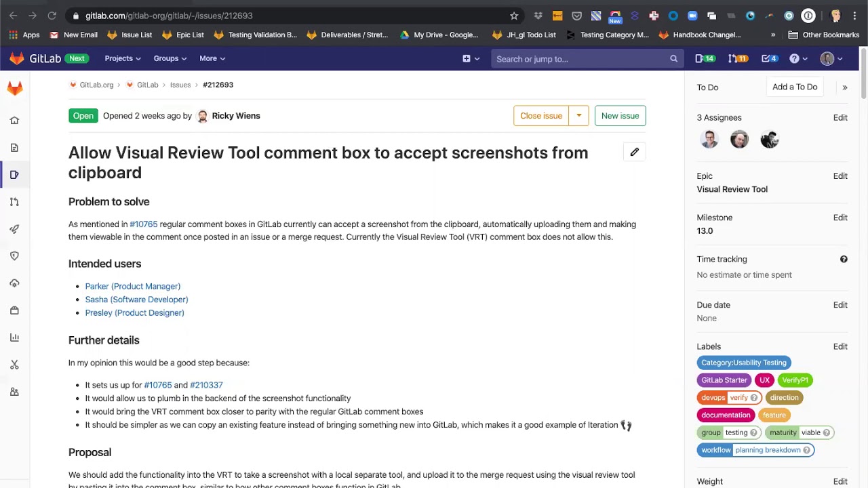Open user avatar dropdown in navbar
This screenshot has height=488, width=868.
pyautogui.click(x=831, y=59)
